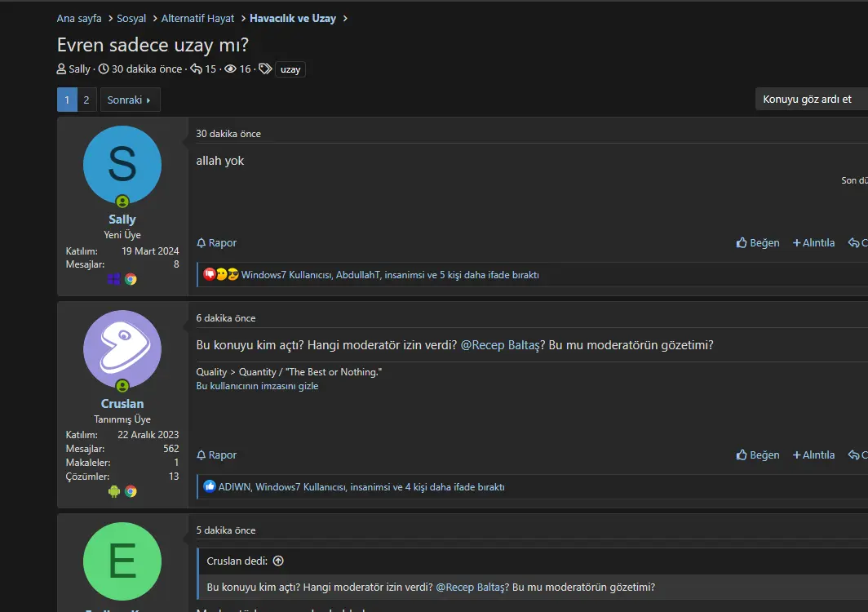Jump to quoted post via Cruslan dedi arrow
Image resolution: width=868 pixels, height=612 pixels.
click(278, 561)
